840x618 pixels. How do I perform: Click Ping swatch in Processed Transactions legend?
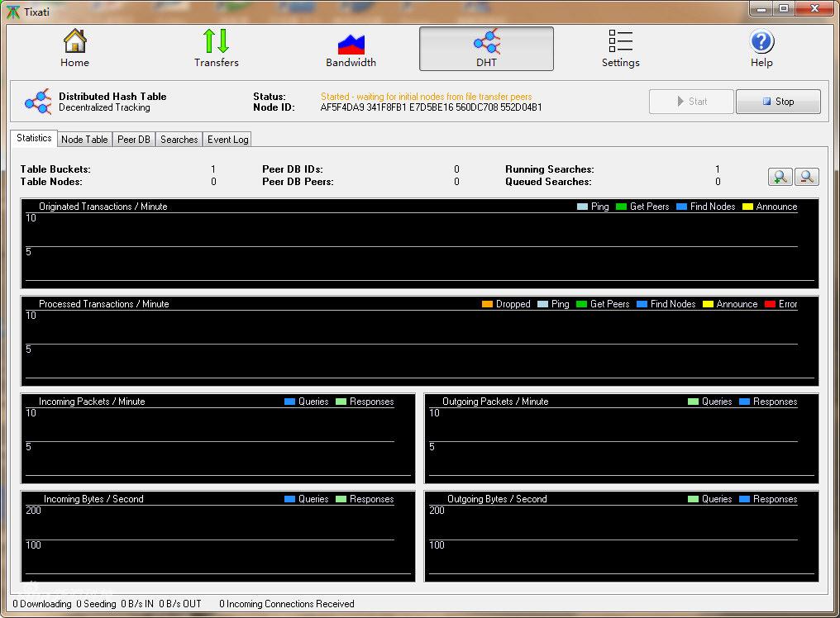click(542, 304)
